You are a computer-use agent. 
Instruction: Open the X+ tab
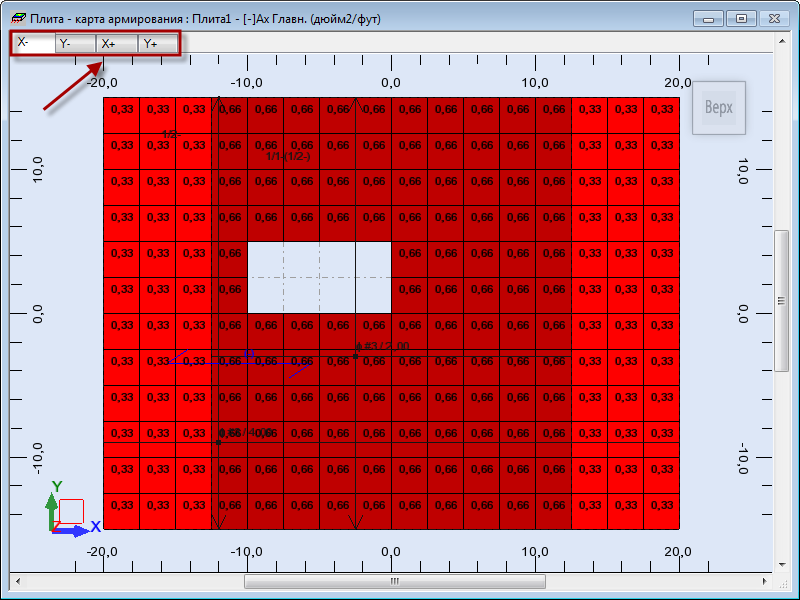pyautogui.click(x=117, y=44)
